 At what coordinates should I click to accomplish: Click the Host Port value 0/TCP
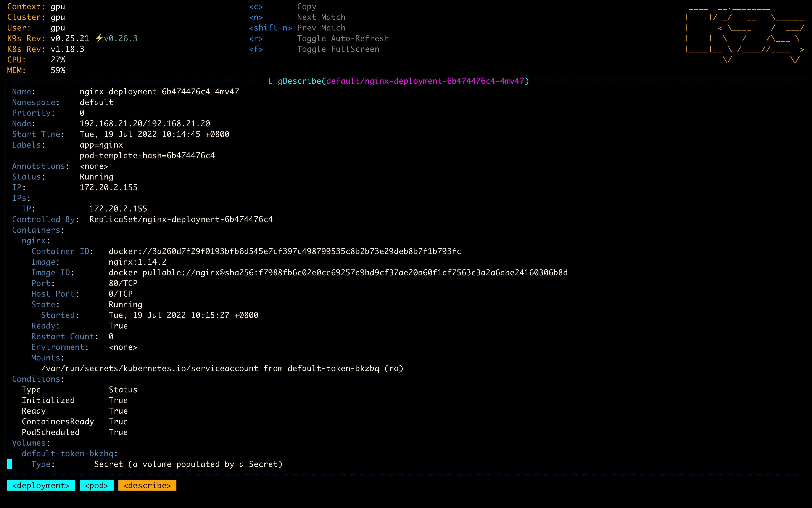click(121, 294)
